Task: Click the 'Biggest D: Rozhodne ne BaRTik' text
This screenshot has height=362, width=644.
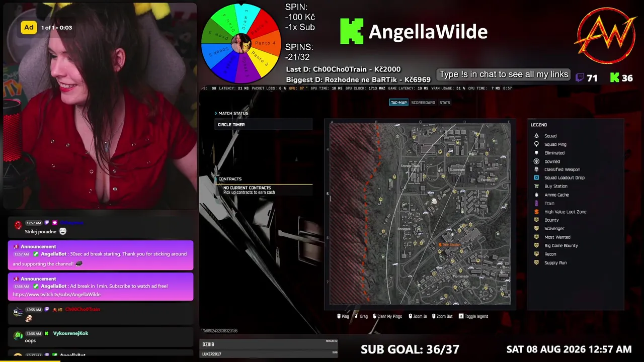Action: [x=358, y=79]
